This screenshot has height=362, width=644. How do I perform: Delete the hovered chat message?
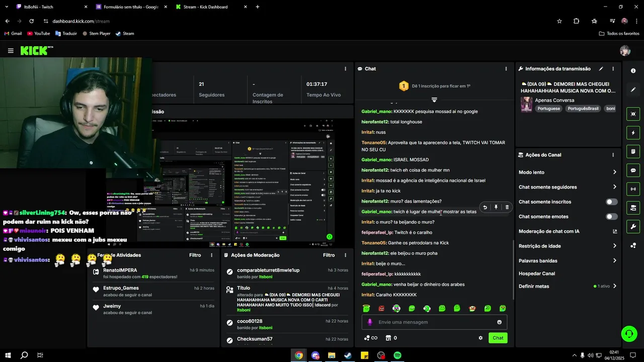click(507, 207)
